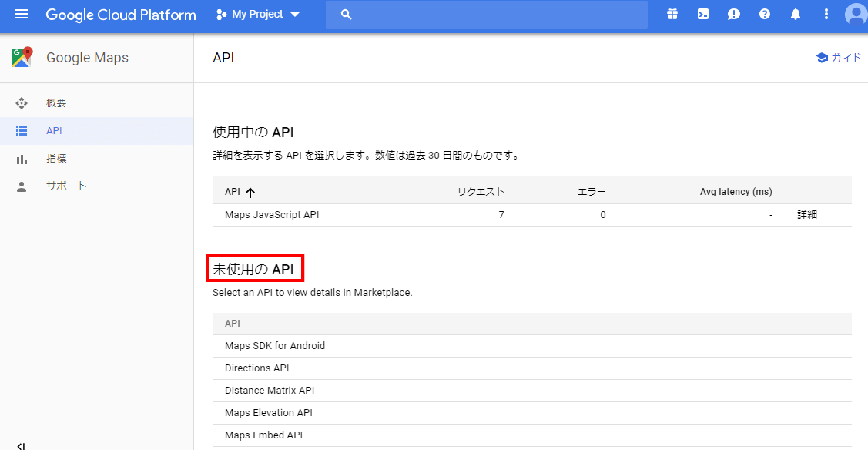Click the project hexagon icon beside My Project

click(x=221, y=15)
